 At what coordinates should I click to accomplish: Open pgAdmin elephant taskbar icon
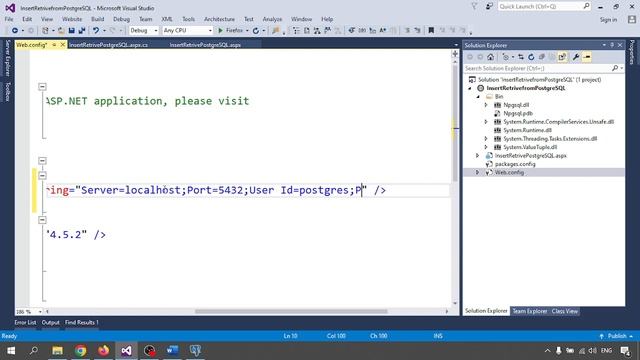coord(195,351)
